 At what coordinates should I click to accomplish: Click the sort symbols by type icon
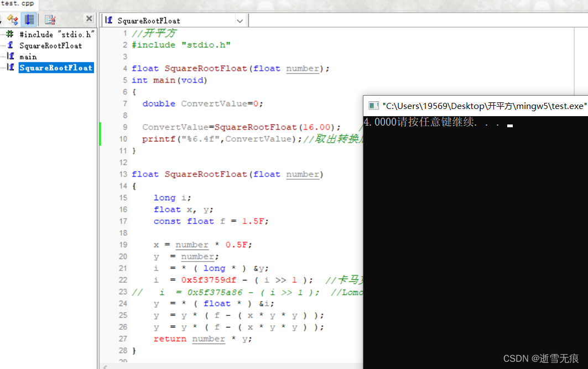(x=12, y=19)
